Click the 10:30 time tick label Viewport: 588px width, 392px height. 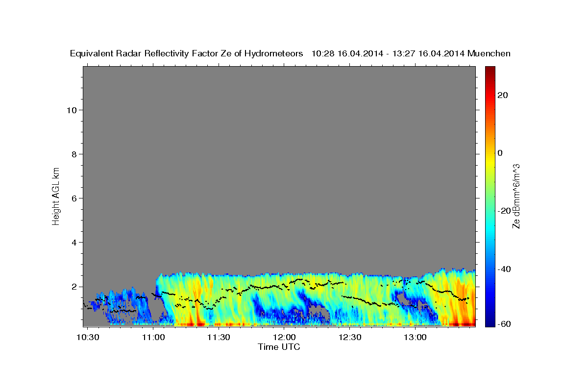pos(88,338)
